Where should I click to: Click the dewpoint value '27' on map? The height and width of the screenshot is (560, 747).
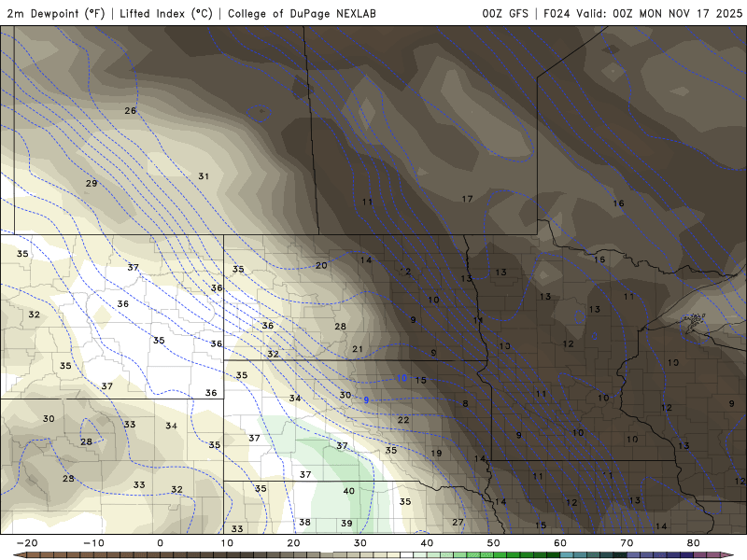point(458,523)
